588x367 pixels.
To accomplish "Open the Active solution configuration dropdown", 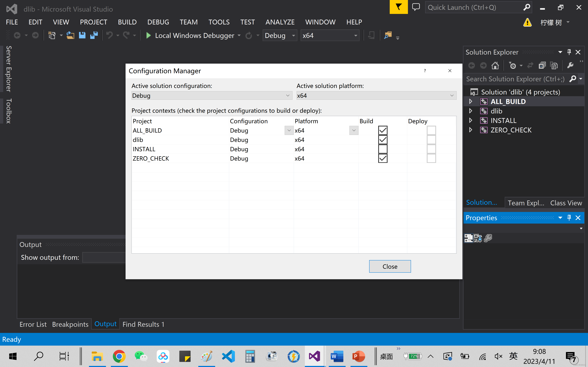I will pos(288,95).
